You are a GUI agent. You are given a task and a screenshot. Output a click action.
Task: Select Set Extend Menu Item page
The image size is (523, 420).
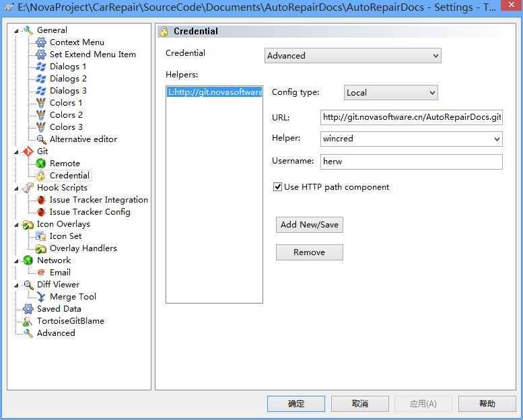[93, 55]
